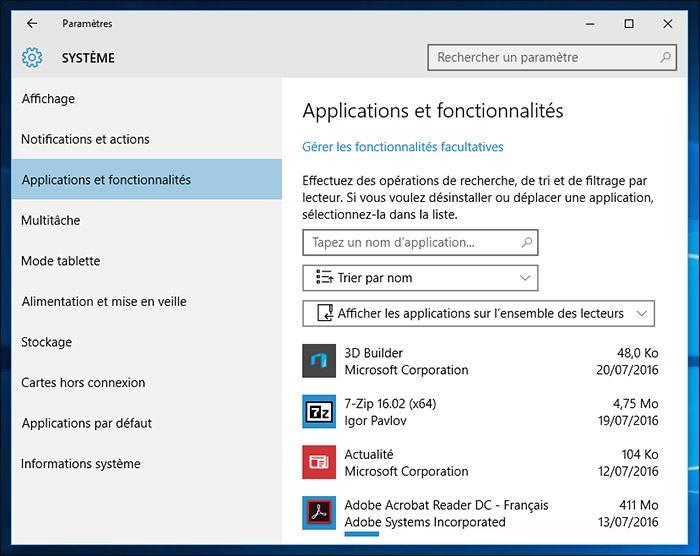Click the 3D Builder app icon
This screenshot has height=556, width=700.
click(319, 361)
